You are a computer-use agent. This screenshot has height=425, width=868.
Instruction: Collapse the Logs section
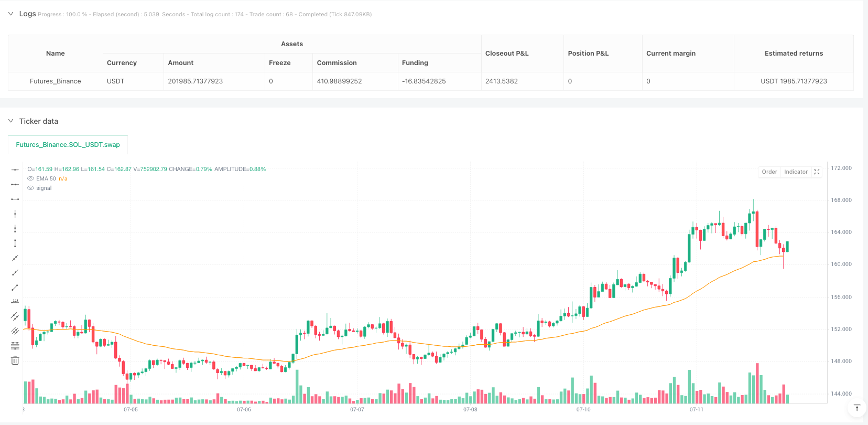(x=10, y=14)
